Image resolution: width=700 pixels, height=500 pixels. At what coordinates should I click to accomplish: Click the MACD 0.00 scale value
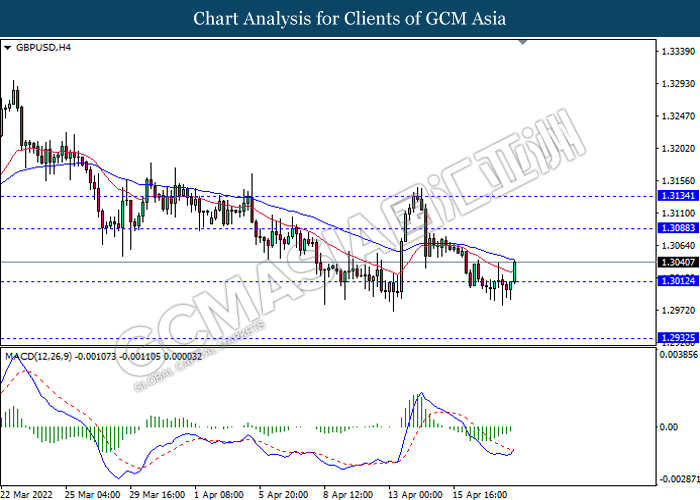pyautogui.click(x=669, y=427)
